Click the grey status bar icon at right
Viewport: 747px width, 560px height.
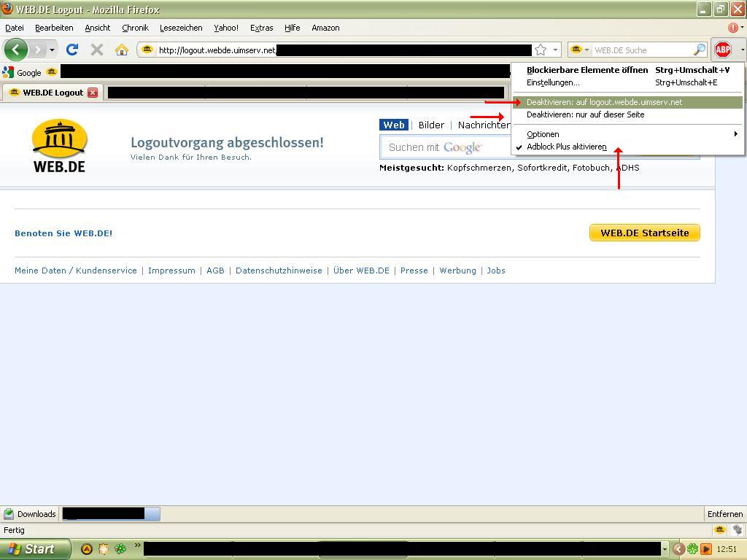point(737,529)
